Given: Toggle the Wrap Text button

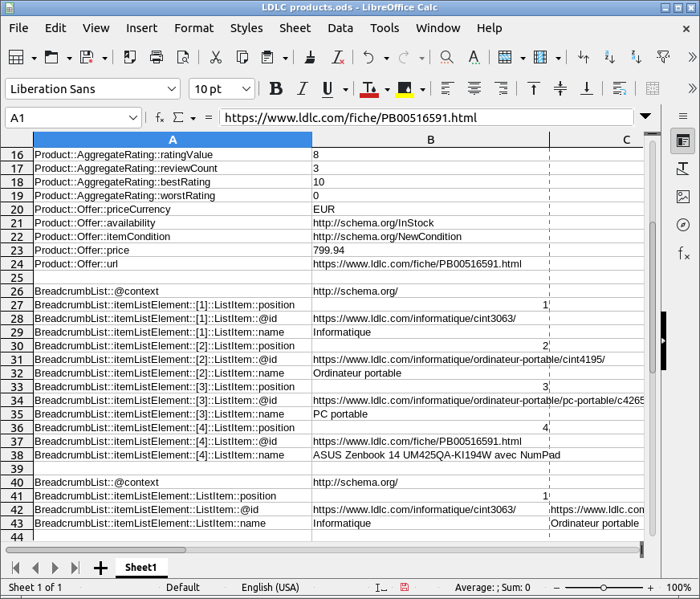Looking at the screenshot, I should tap(619, 89).
